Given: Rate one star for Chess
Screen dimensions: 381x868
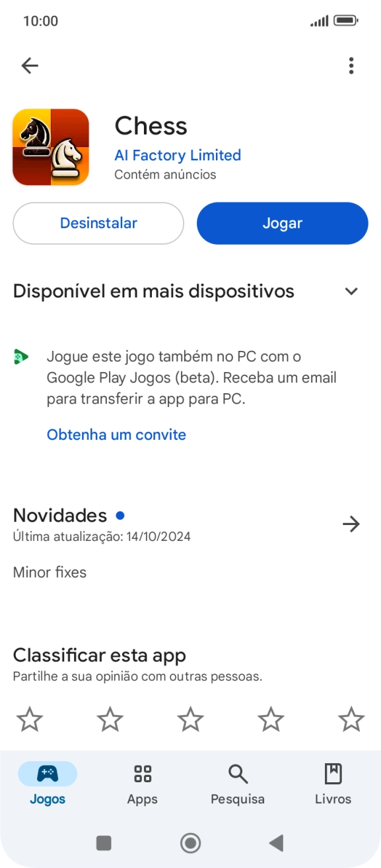Looking at the screenshot, I should click(x=30, y=718).
